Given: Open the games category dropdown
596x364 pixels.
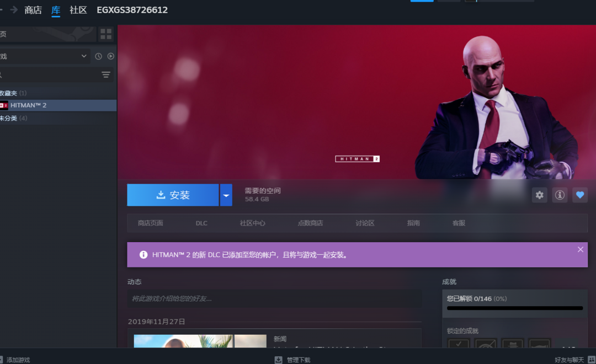Looking at the screenshot, I should pyautogui.click(x=44, y=56).
